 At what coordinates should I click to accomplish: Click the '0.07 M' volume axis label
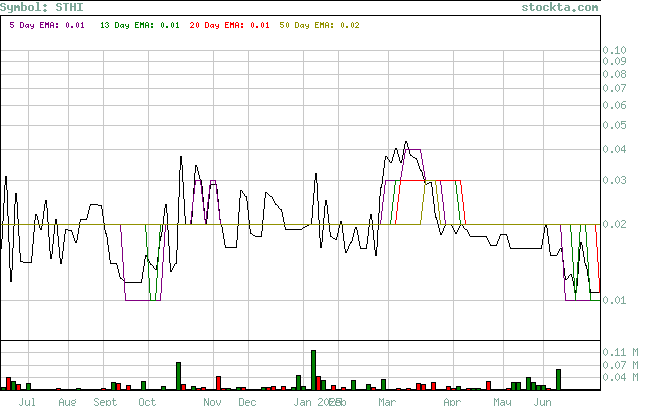coord(620,365)
